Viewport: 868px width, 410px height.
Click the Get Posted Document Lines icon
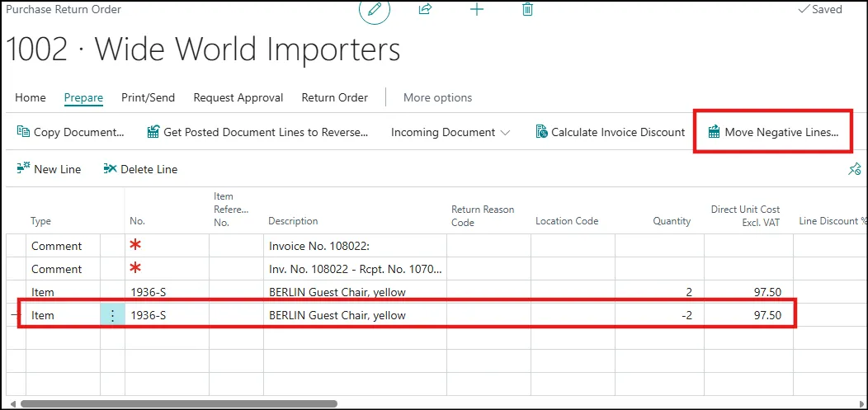[153, 132]
